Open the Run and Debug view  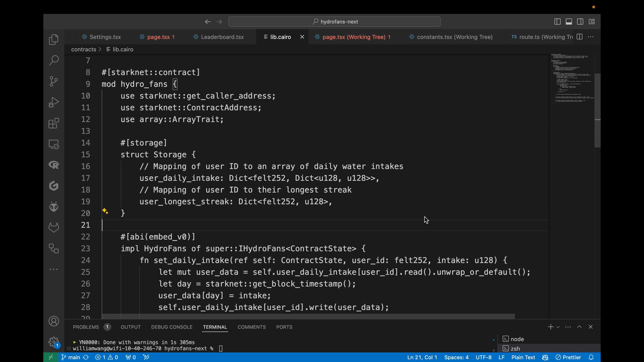pyautogui.click(x=54, y=102)
